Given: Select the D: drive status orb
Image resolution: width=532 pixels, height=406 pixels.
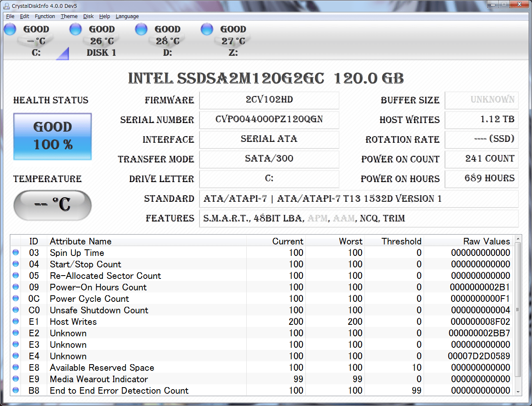Looking at the screenshot, I should pos(141,29).
